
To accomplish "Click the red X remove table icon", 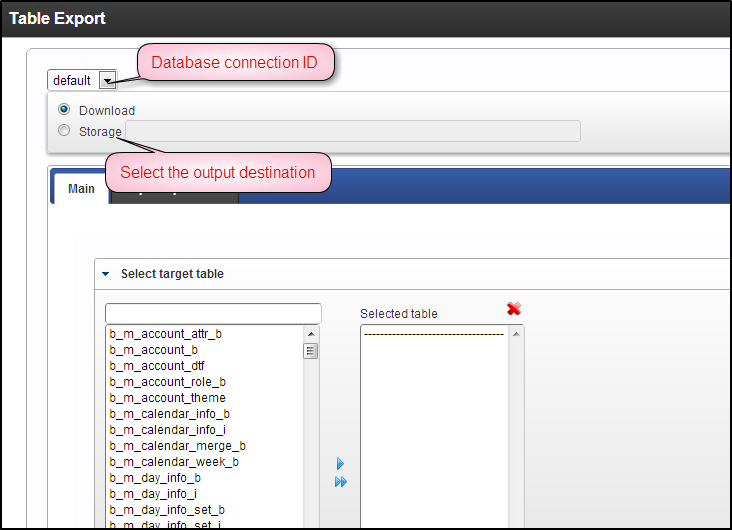I will click(x=514, y=309).
